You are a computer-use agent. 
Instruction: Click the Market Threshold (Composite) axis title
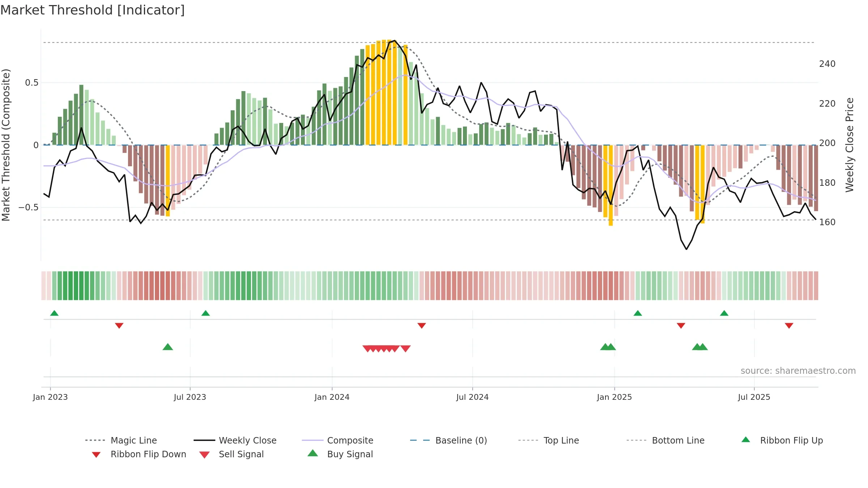coord(6,145)
